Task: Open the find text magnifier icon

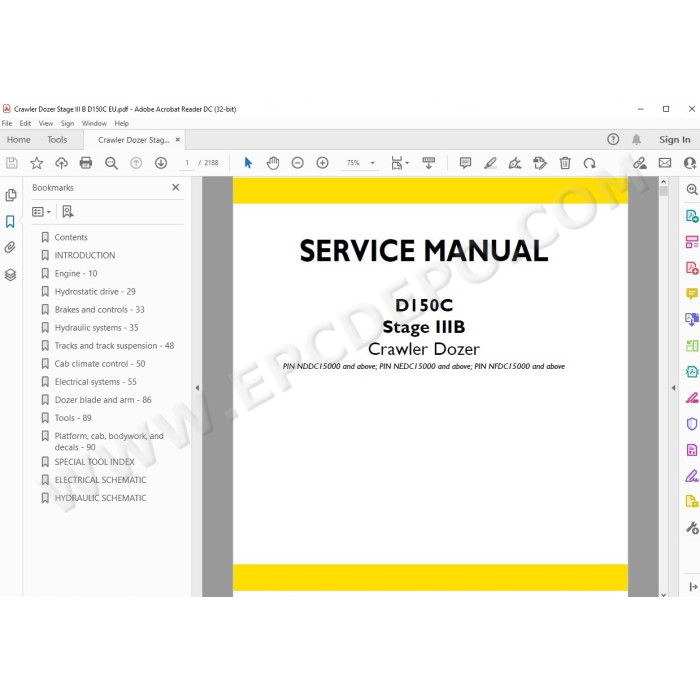Action: click(111, 163)
